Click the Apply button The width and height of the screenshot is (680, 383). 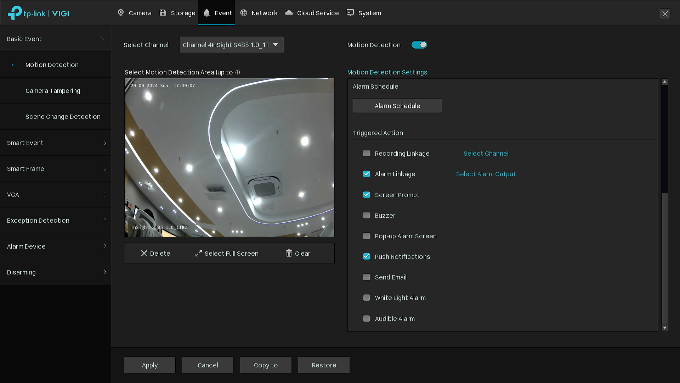[150, 365]
